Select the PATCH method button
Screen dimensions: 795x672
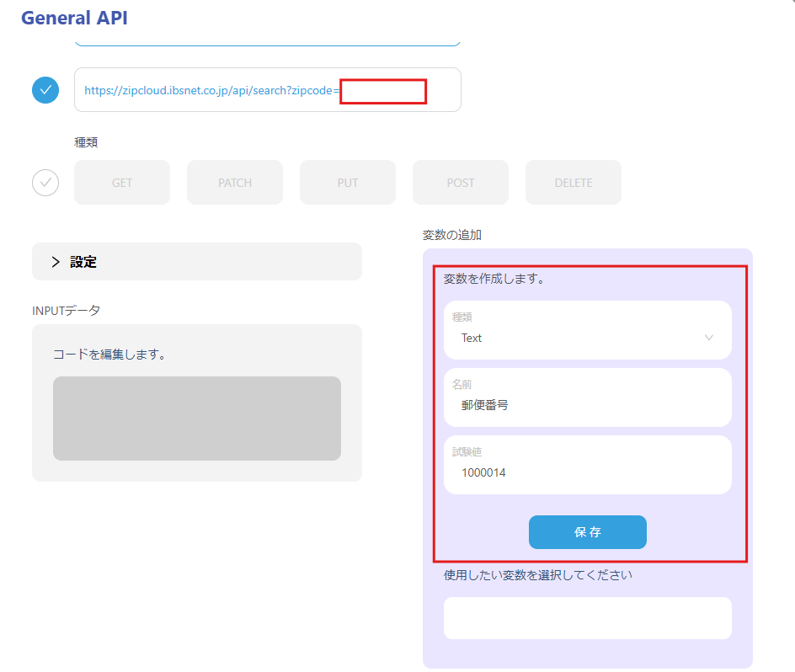coord(235,183)
